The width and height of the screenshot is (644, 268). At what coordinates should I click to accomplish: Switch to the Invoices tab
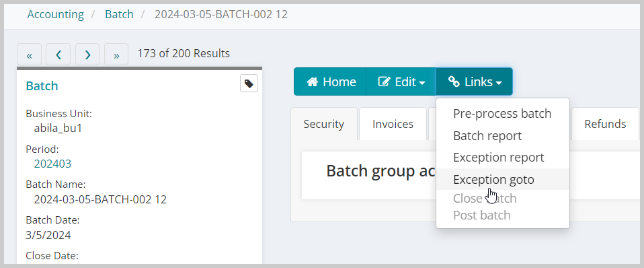click(393, 124)
